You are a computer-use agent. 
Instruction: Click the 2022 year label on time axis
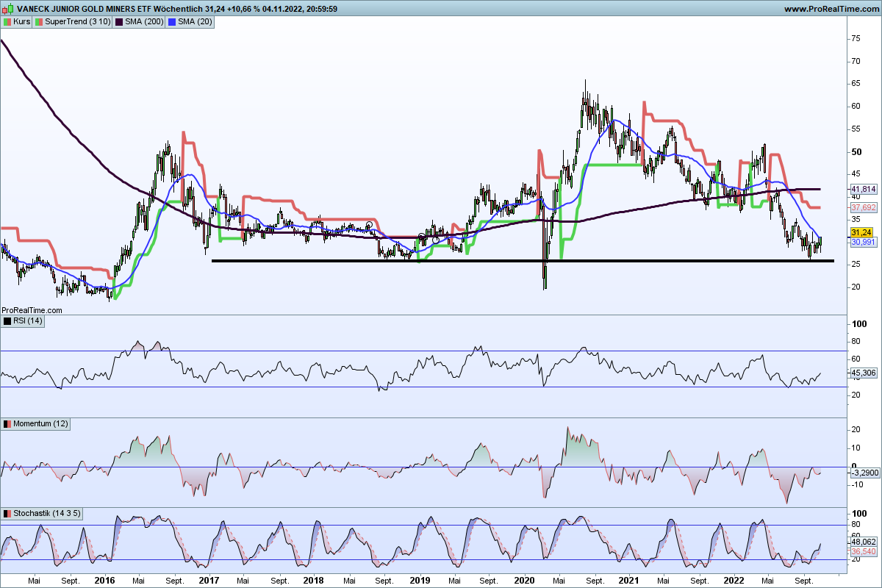[734, 581]
